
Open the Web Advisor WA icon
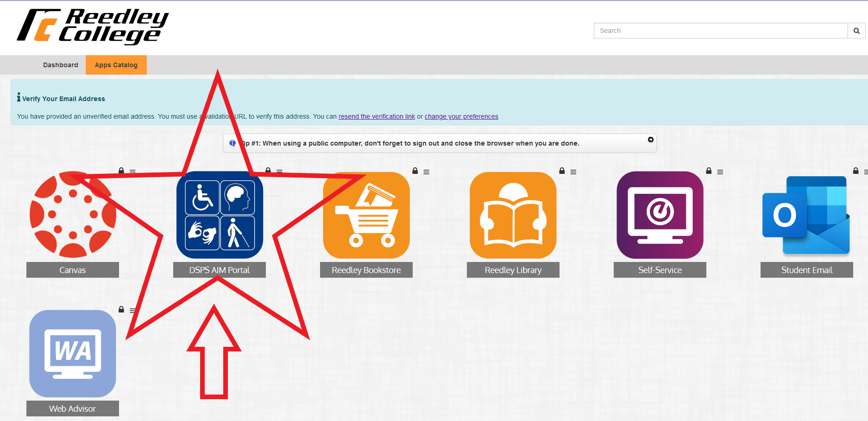[73, 353]
